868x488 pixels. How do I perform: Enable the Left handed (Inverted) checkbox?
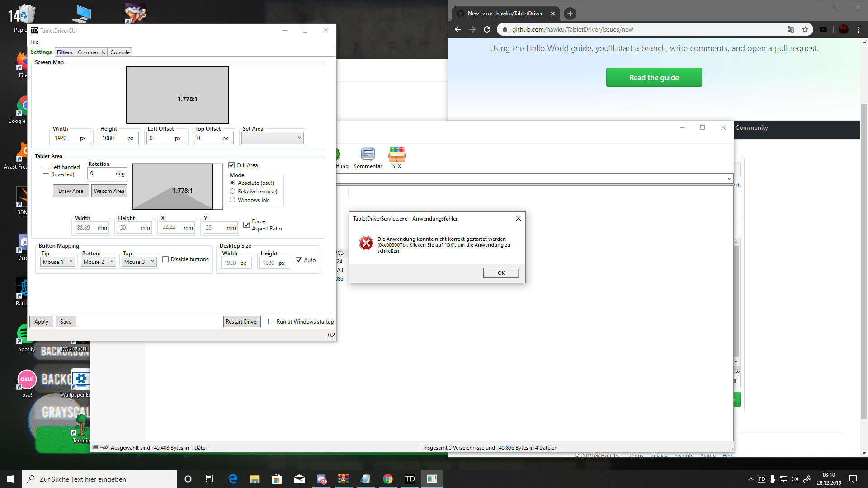pyautogui.click(x=46, y=171)
